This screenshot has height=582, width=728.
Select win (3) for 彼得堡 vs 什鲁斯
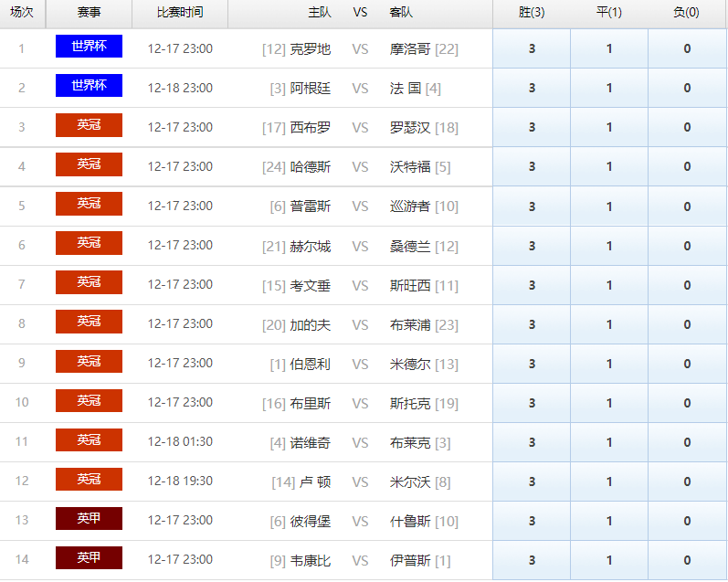(x=532, y=521)
